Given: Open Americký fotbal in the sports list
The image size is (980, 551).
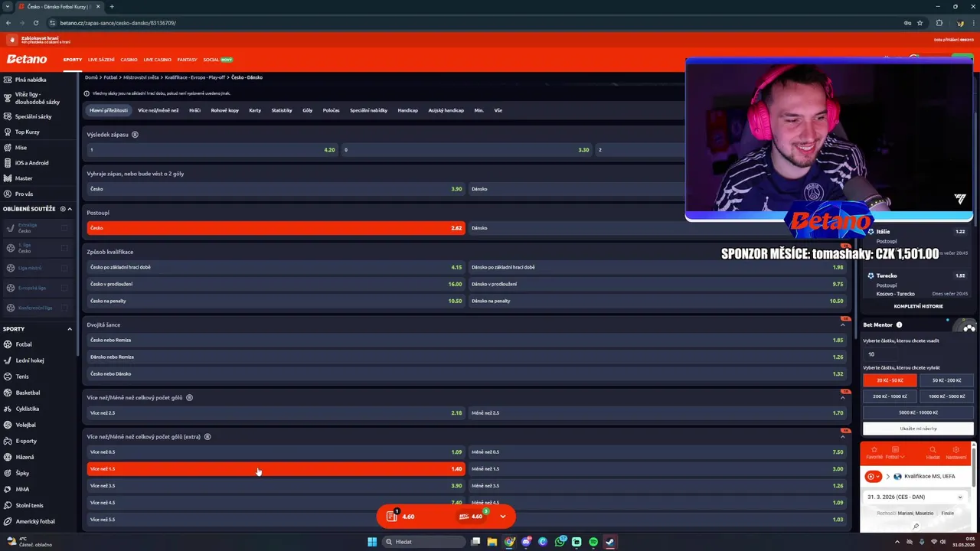Looking at the screenshot, I should coord(34,521).
